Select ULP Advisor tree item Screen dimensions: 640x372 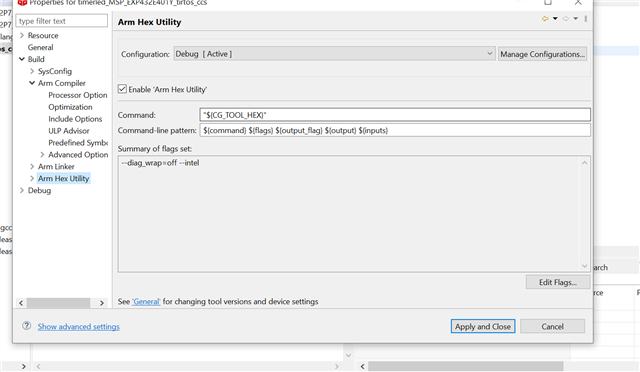pos(69,131)
